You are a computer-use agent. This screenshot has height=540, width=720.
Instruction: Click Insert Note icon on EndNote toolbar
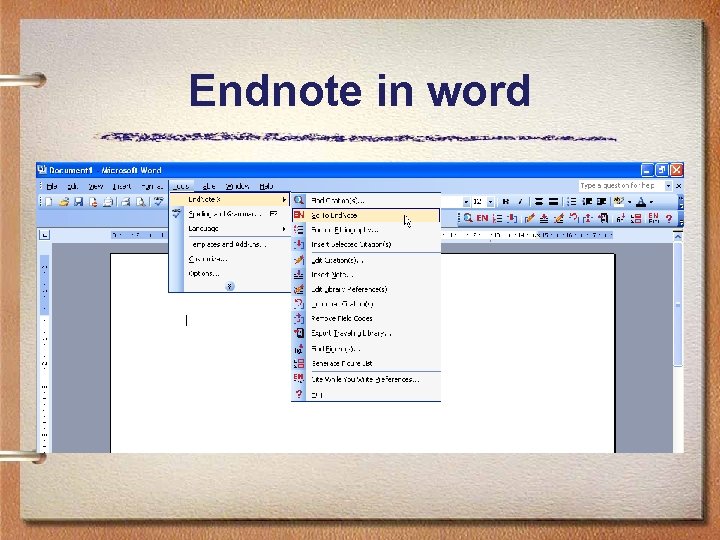(x=544, y=218)
